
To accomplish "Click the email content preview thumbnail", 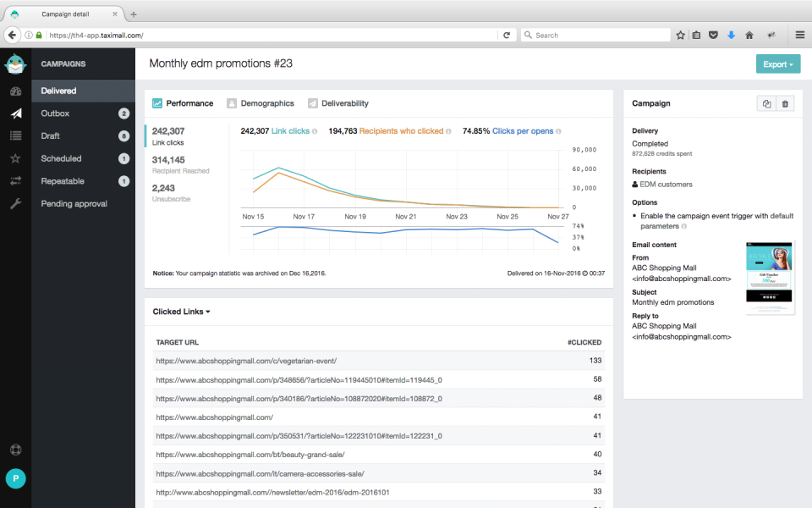I will [769, 278].
